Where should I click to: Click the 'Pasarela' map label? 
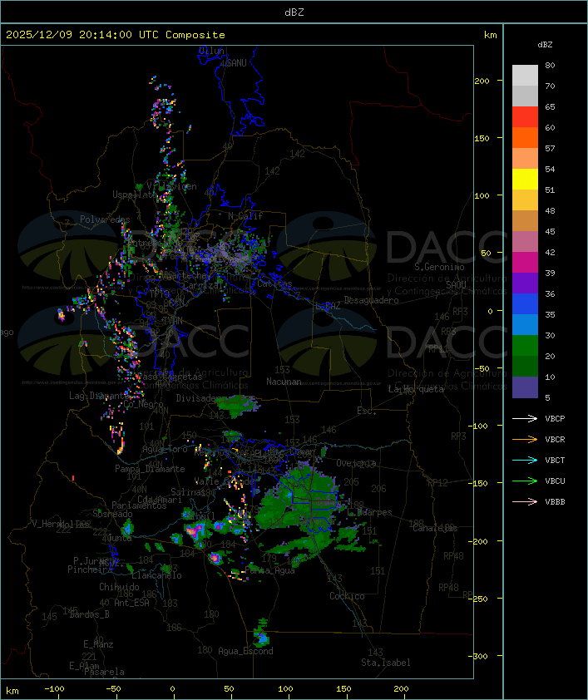104,672
